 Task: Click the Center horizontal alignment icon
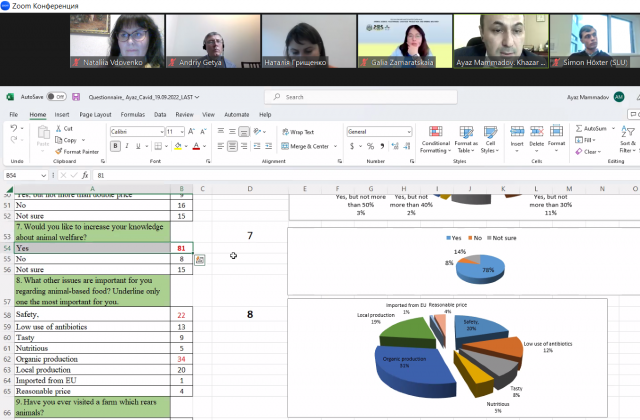tap(232, 146)
